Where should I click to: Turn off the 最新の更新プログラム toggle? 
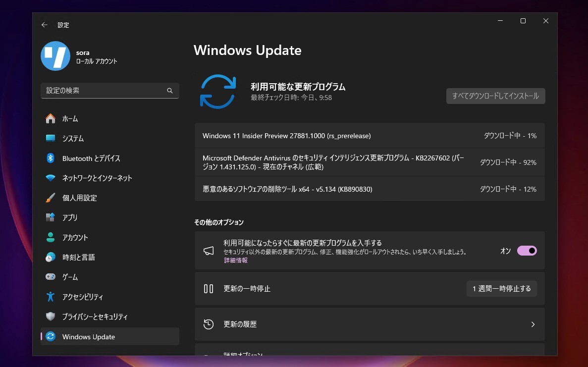(527, 251)
